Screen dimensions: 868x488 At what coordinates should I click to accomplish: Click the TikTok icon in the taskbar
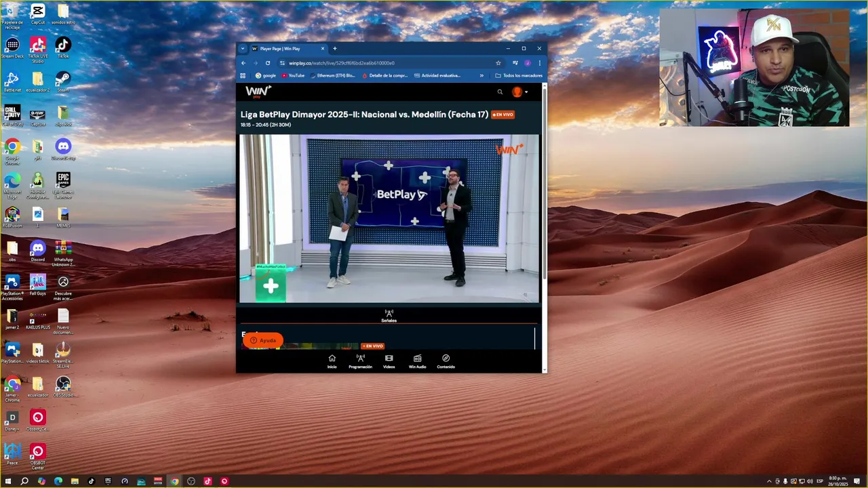tap(91, 481)
